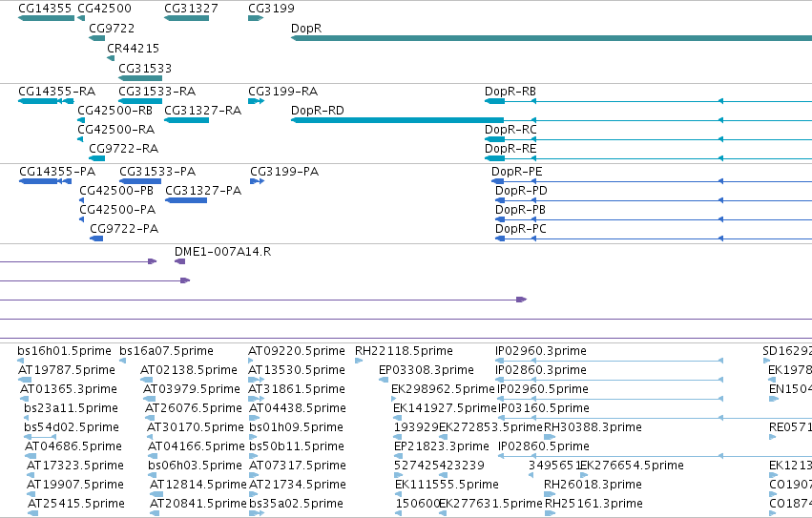Image resolution: width=812 pixels, height=518 pixels.
Task: Click the RH22118.5prime EST label
Action: pos(404,351)
